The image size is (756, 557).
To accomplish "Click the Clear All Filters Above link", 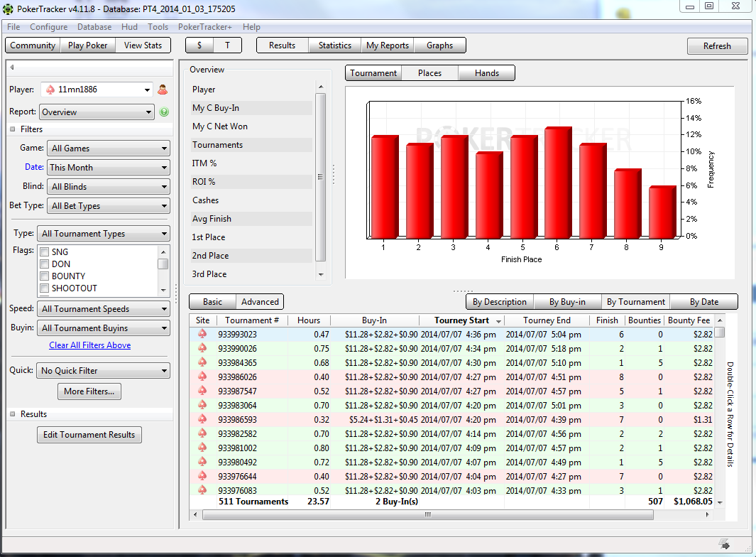I will pyautogui.click(x=89, y=345).
